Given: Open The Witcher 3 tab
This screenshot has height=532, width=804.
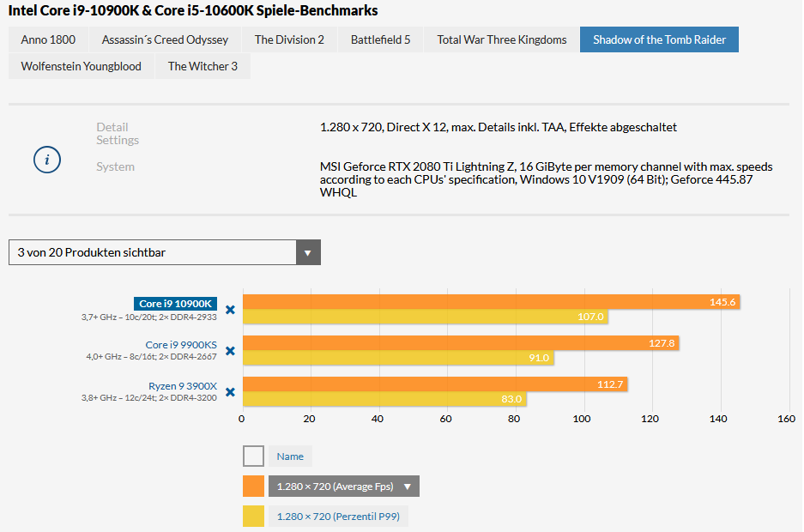Looking at the screenshot, I should coord(203,66).
